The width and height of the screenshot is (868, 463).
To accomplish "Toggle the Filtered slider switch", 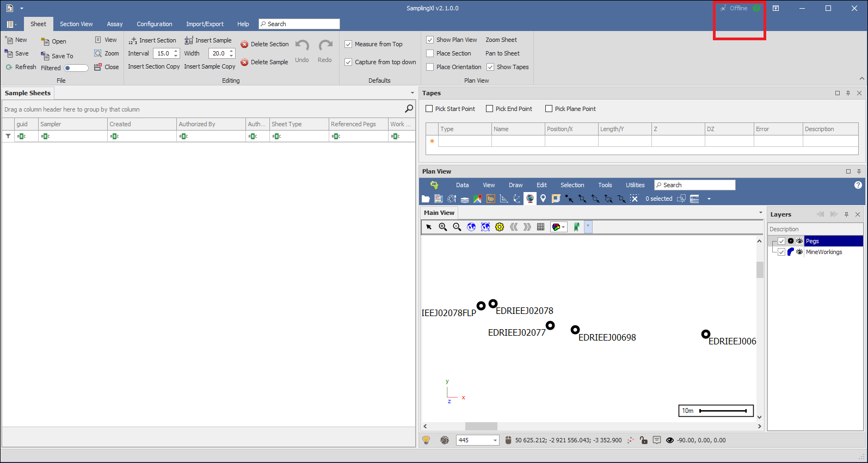I will (76, 68).
